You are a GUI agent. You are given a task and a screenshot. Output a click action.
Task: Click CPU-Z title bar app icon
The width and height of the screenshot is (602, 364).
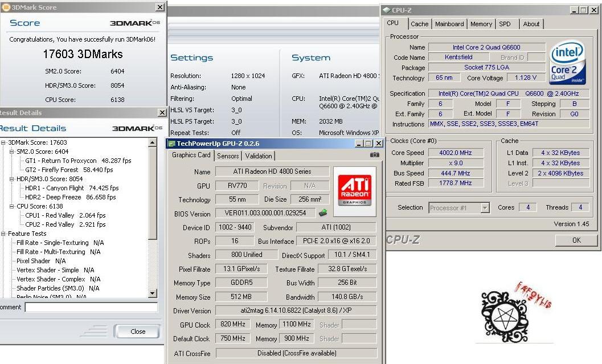tap(387, 10)
